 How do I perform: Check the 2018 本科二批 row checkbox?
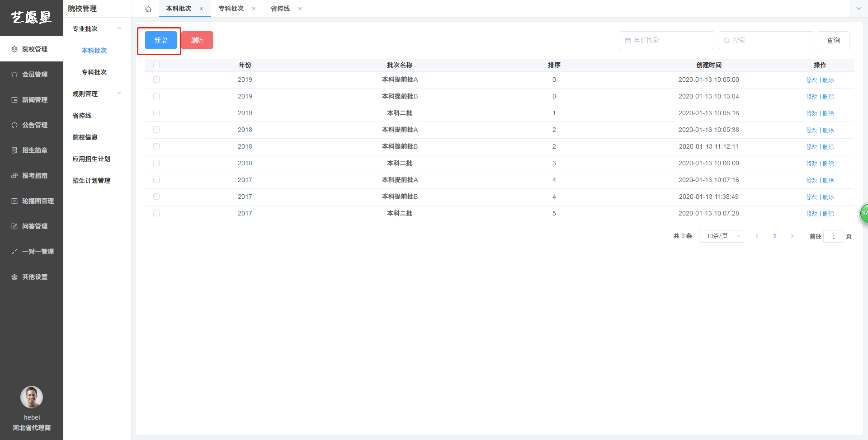[x=156, y=163]
